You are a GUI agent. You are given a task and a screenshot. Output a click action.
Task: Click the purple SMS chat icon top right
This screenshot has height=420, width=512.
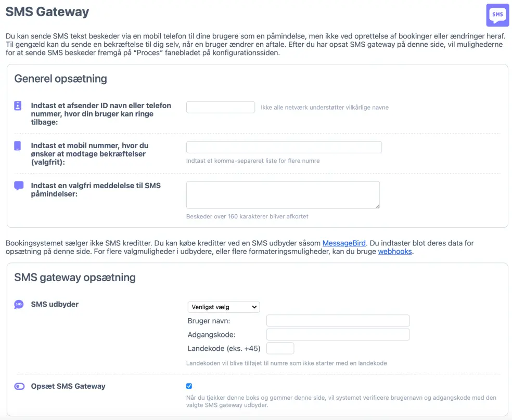click(x=497, y=15)
